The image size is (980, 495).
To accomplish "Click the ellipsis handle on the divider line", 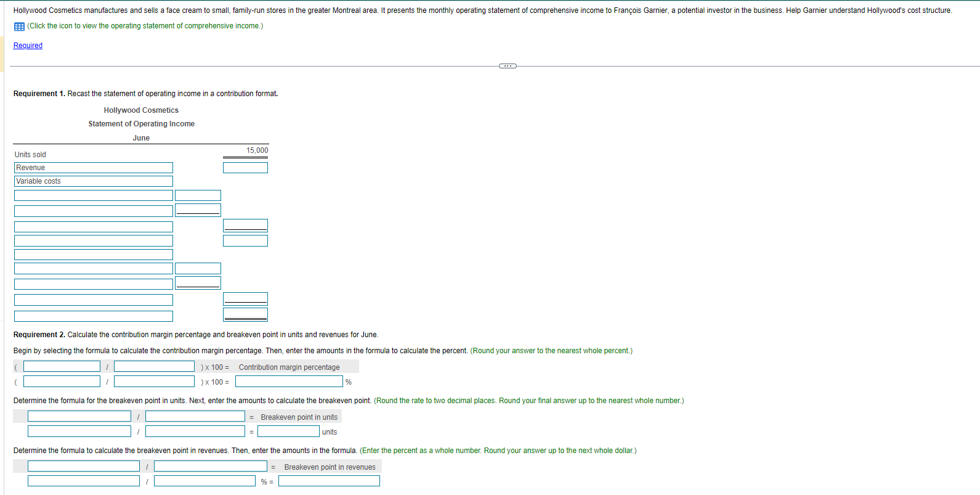I will tap(508, 66).
